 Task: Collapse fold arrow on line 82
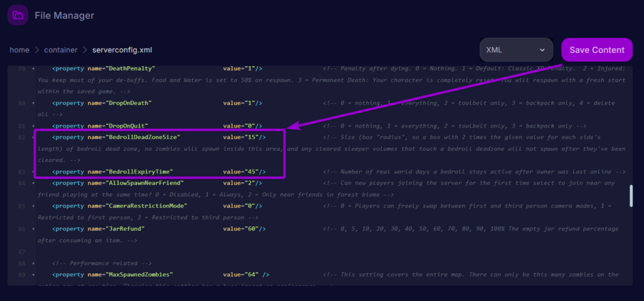point(33,137)
